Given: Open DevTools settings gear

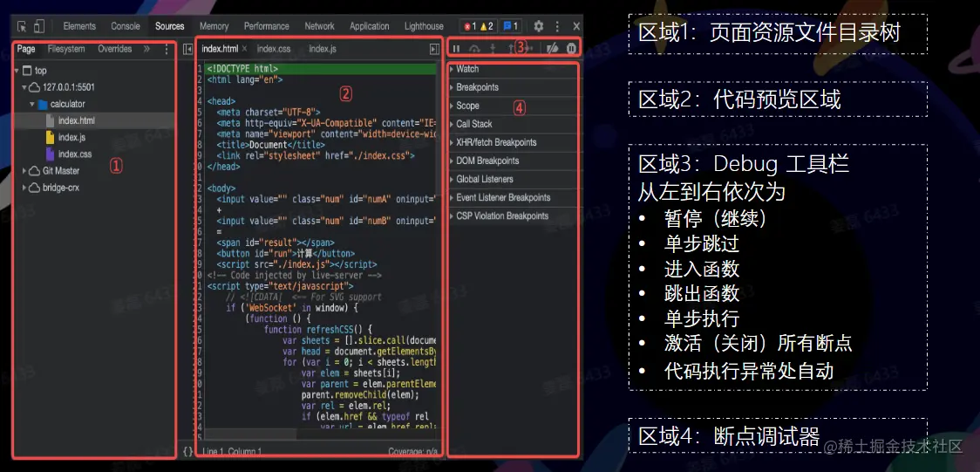Looking at the screenshot, I should (538, 26).
